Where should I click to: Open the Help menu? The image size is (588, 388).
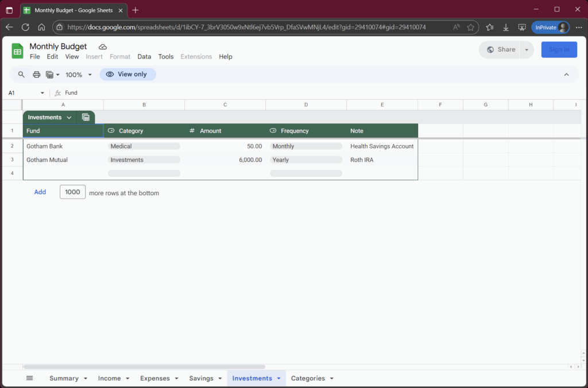[x=226, y=57]
